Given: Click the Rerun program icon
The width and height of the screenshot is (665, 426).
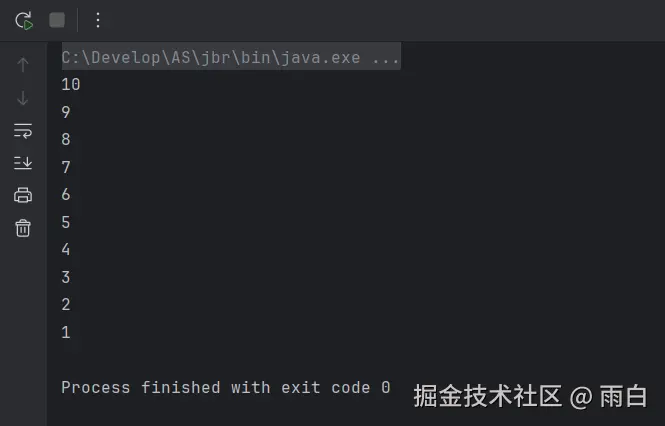Looking at the screenshot, I should [24, 20].
